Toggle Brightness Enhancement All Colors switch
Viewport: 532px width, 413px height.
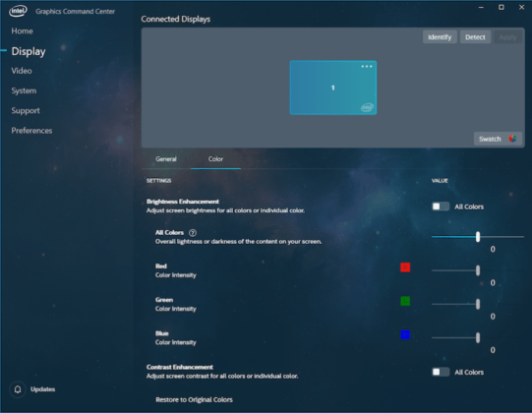click(x=441, y=206)
